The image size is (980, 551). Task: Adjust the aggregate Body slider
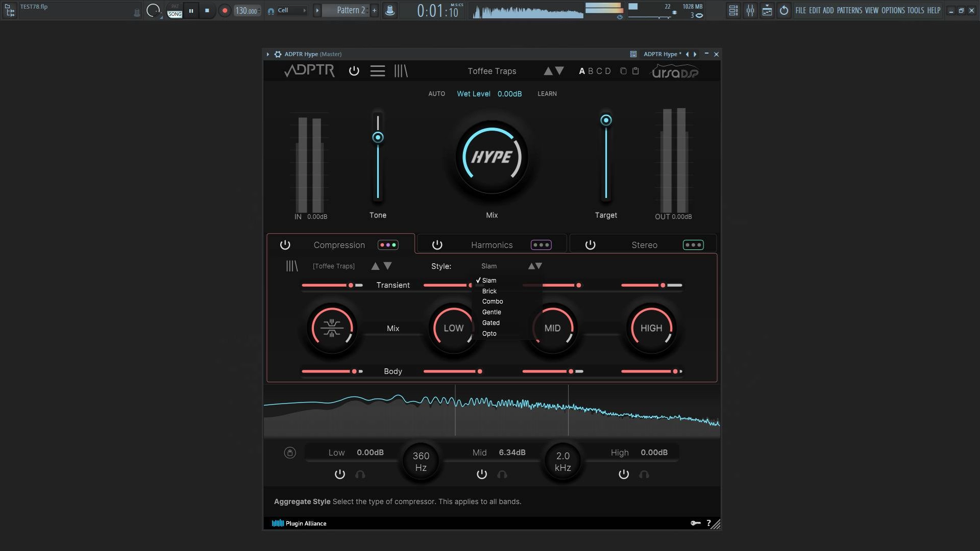tap(332, 371)
